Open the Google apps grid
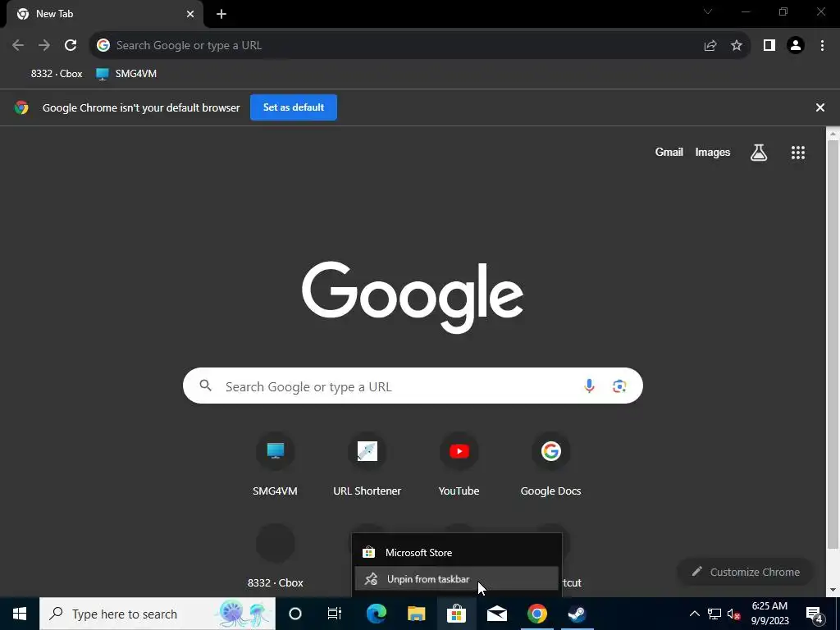This screenshot has width=840, height=630. 798,153
